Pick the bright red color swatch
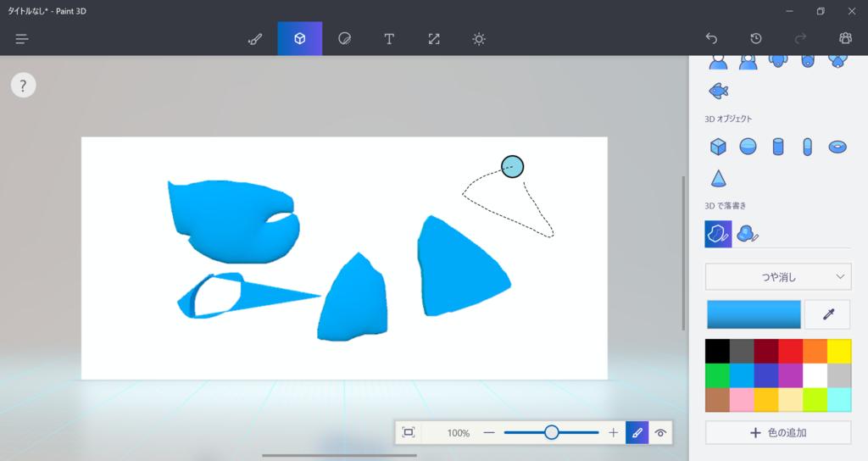The height and width of the screenshot is (461, 868). click(x=790, y=352)
